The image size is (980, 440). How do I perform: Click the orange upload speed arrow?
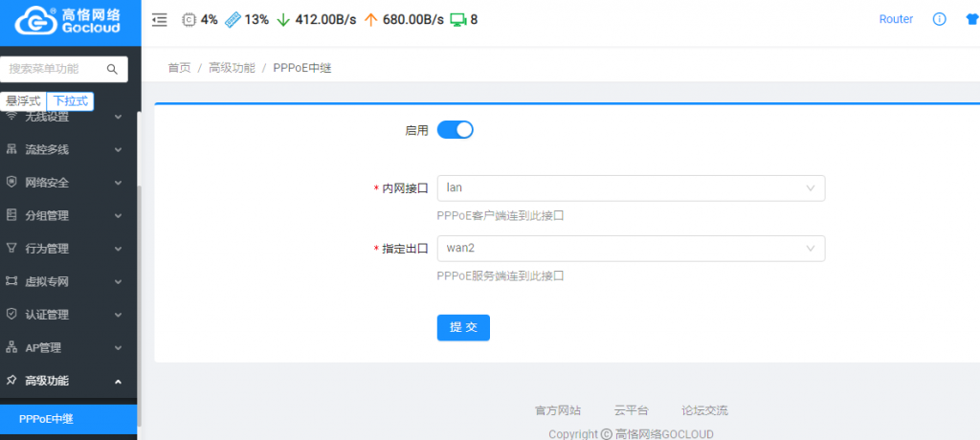pos(370,19)
